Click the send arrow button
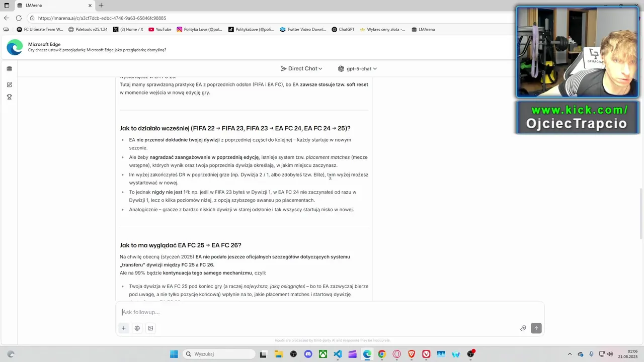Viewport: 644px width, 362px height. pos(536,328)
